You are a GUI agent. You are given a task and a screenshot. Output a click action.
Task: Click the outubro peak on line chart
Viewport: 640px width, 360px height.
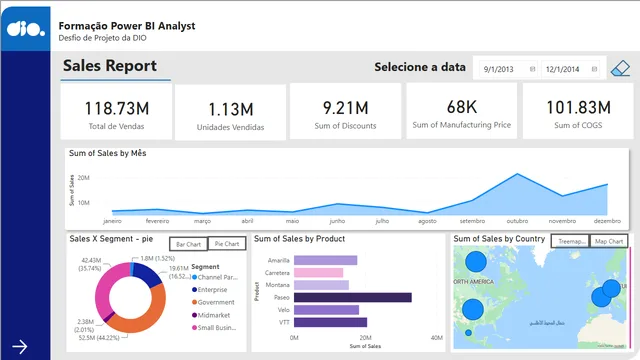pyautogui.click(x=518, y=174)
